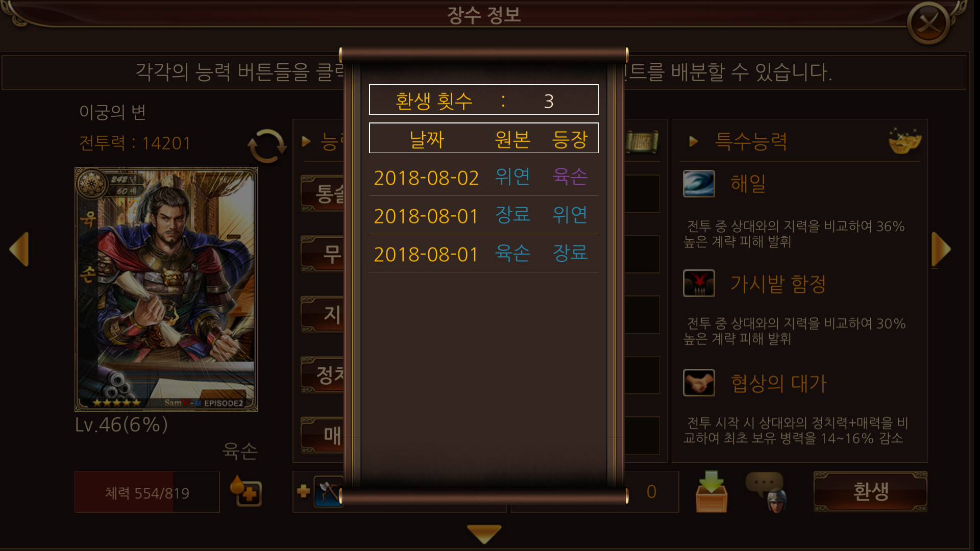Open the gold ingot bowl icon
This screenshot has height=551, width=980.
coord(904,141)
